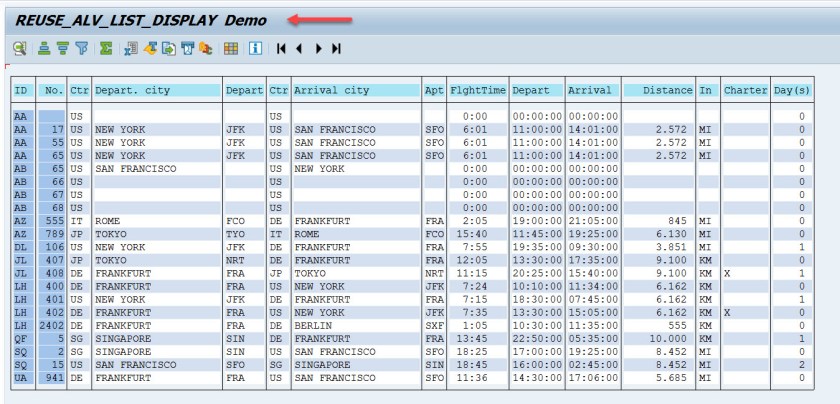Select departure time 20:25:00

point(537,274)
